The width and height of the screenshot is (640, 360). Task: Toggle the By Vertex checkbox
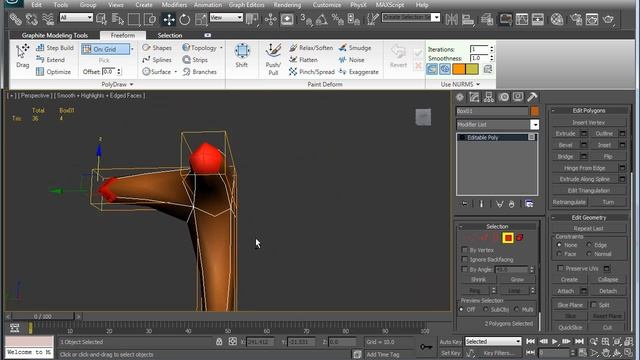pyautogui.click(x=464, y=250)
